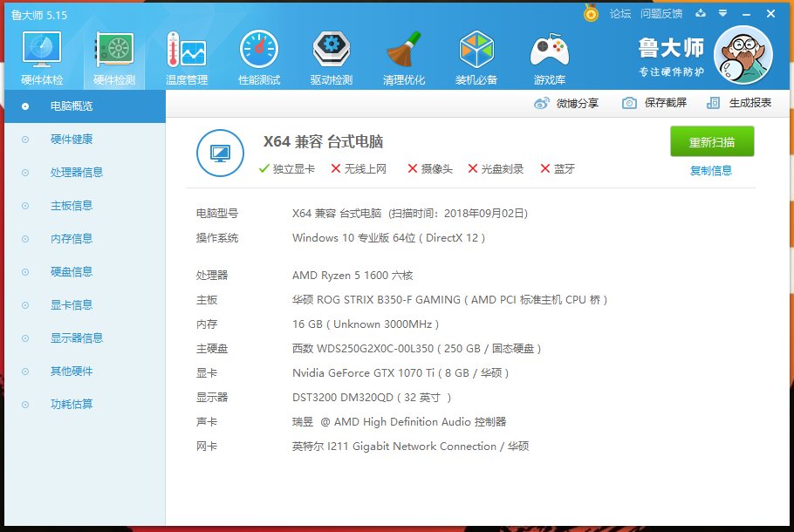
Task: Click the 驱动检测 driver detection icon
Action: tap(332, 52)
